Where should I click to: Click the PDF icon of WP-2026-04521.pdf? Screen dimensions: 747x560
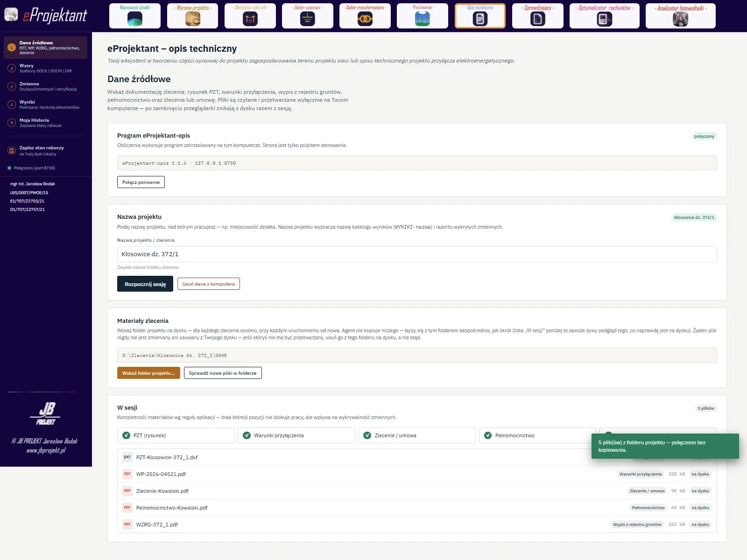coord(127,474)
